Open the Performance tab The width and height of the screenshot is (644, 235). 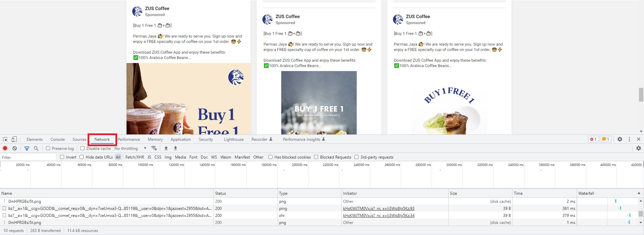[129, 139]
